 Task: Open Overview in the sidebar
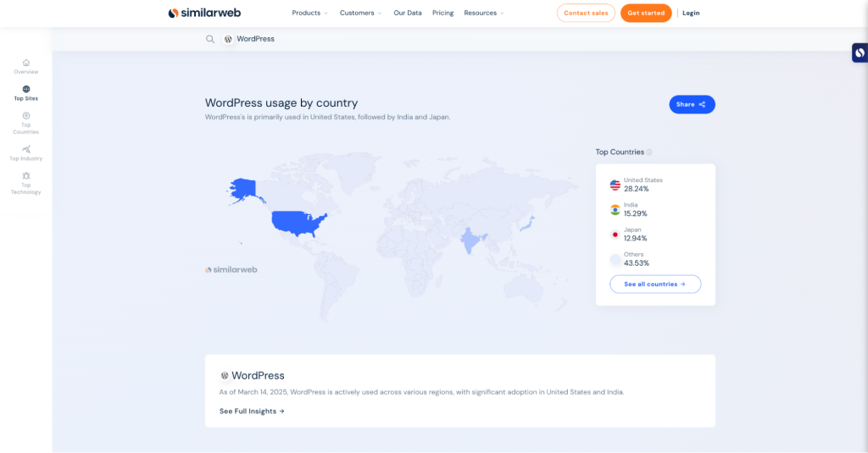tap(26, 66)
